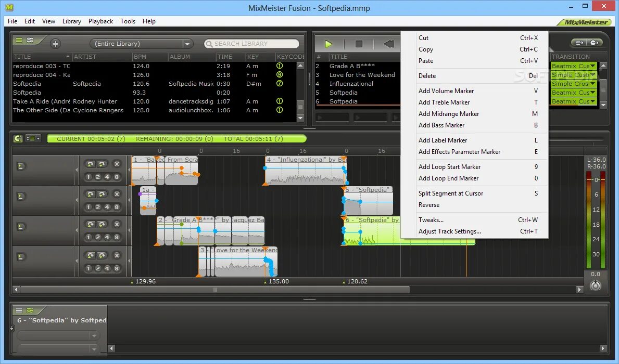The height and width of the screenshot is (364, 619).
Task: Open the Entire Library dropdown
Action: tap(141, 44)
